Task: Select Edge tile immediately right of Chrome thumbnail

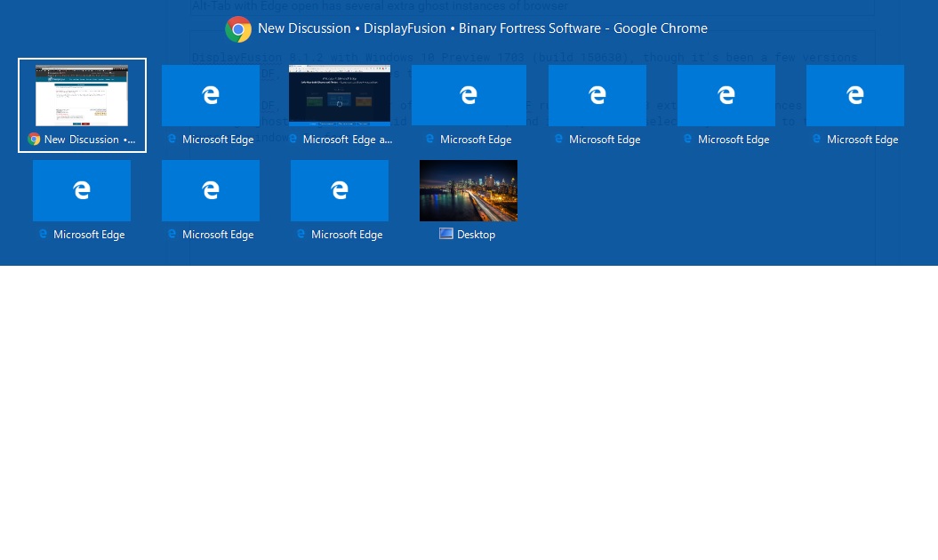Action: (211, 95)
